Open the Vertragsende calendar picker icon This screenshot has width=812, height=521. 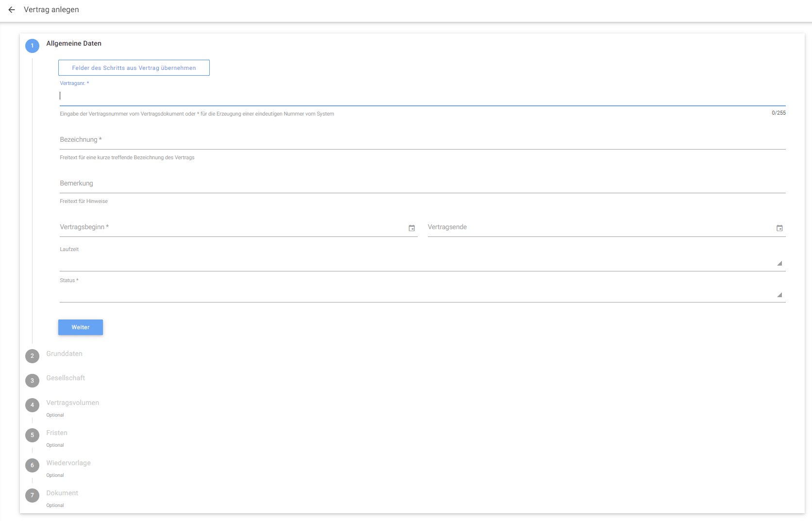[779, 228]
